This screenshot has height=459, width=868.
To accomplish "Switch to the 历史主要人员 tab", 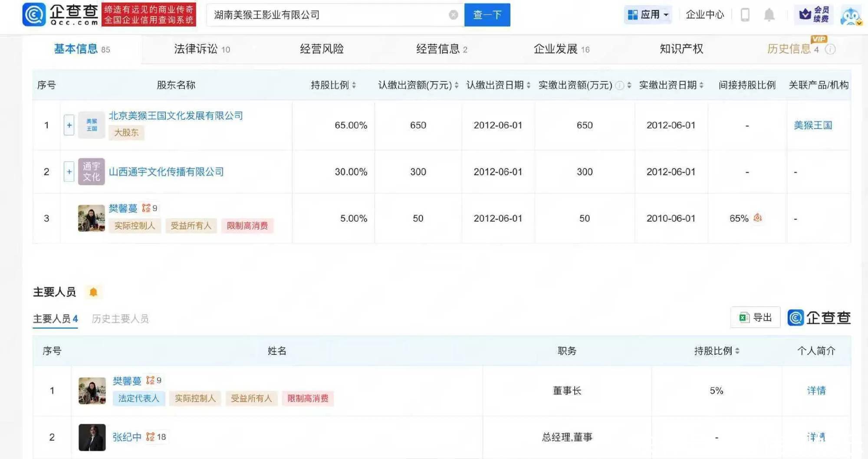I will tap(120, 319).
